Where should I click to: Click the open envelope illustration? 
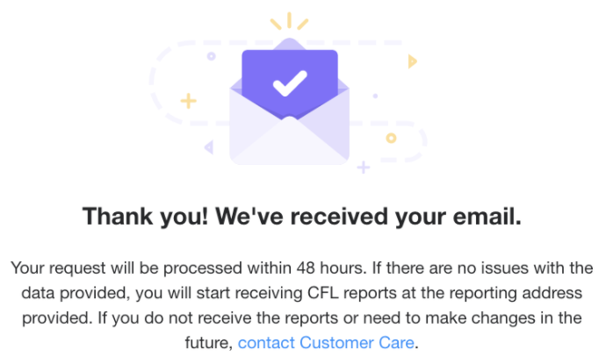click(x=290, y=102)
